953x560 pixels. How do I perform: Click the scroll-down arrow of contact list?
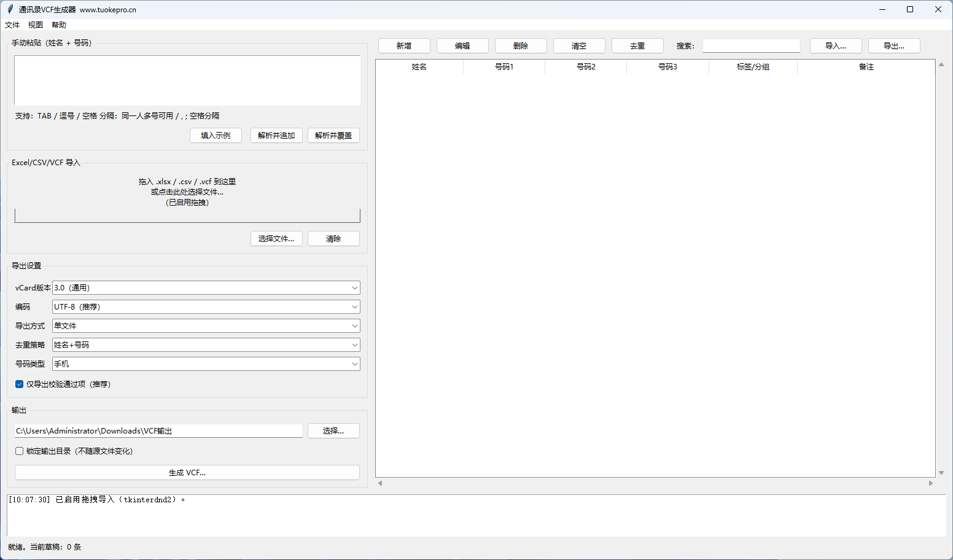pos(941,473)
